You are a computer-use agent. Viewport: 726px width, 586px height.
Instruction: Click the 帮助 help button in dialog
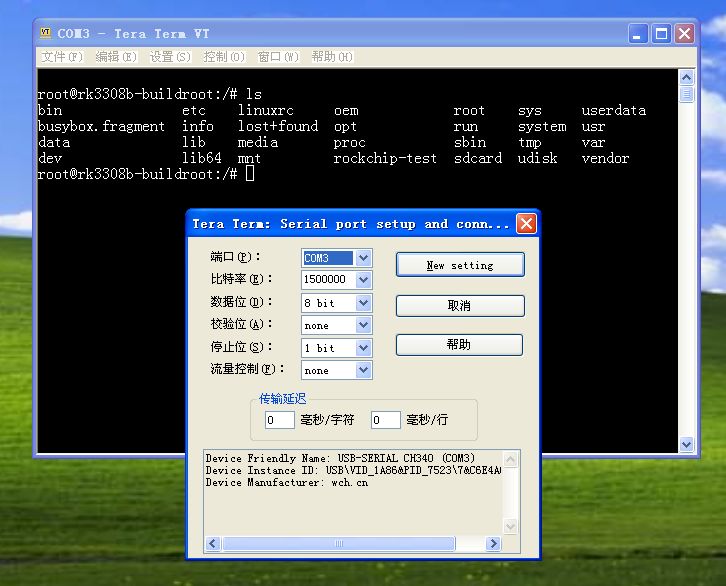[459, 345]
